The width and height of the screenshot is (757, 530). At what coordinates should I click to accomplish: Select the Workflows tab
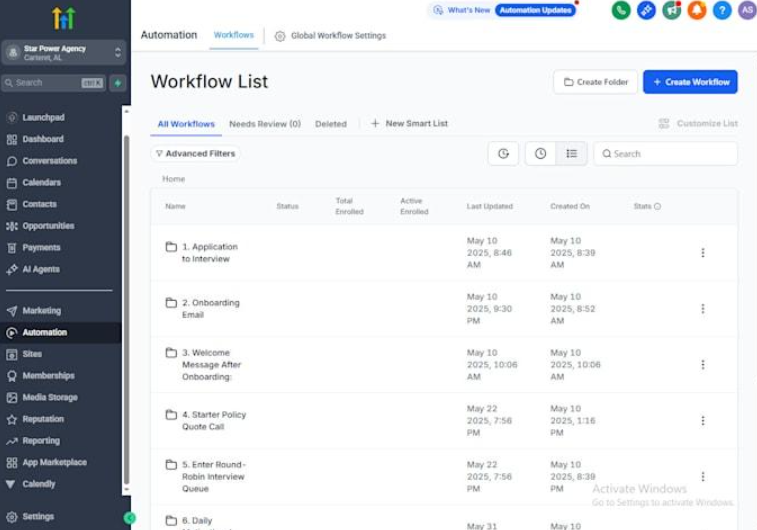pos(234,35)
